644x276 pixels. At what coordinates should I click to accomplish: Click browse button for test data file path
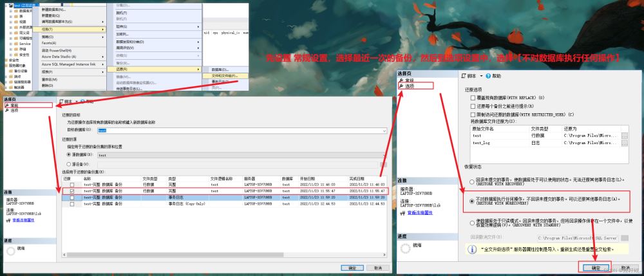point(624,136)
